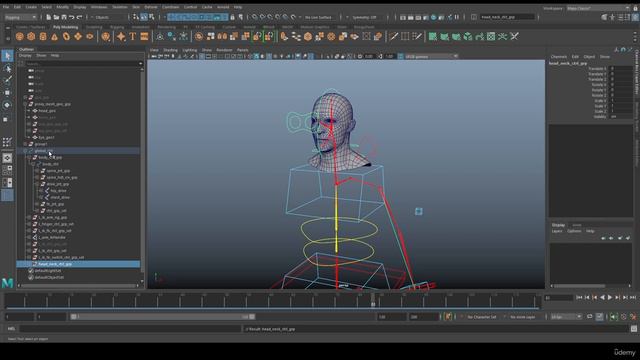Expand the group1 node in Outliner
The height and width of the screenshot is (360, 640).
coord(25,144)
